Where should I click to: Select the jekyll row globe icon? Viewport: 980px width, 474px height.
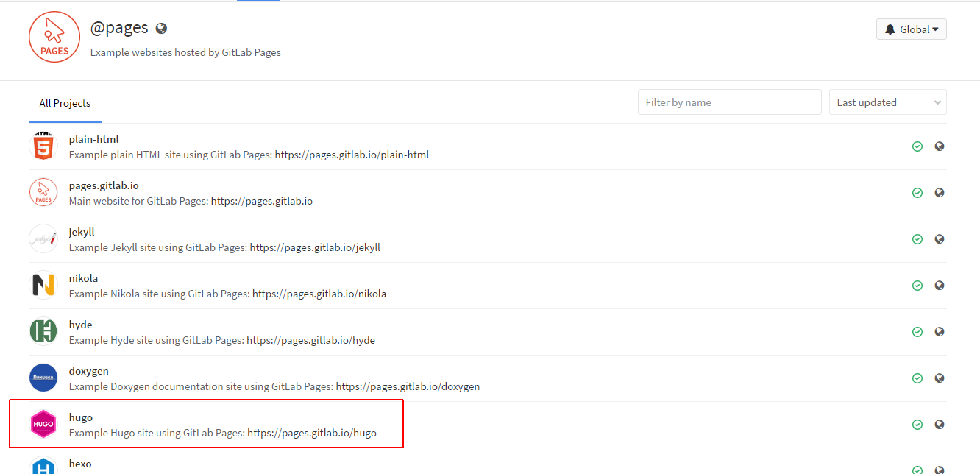(x=940, y=239)
